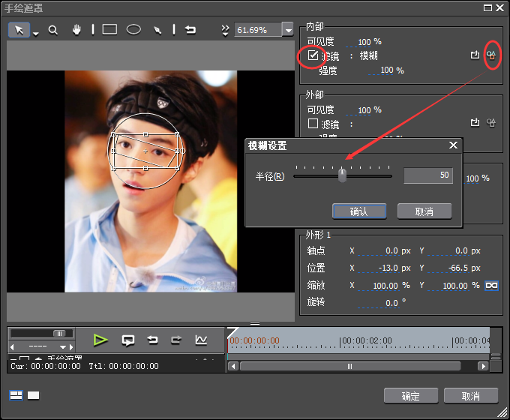Screen dimensions: 510x420
Task: Click 确认 in blur settings dialog
Action: click(358, 211)
